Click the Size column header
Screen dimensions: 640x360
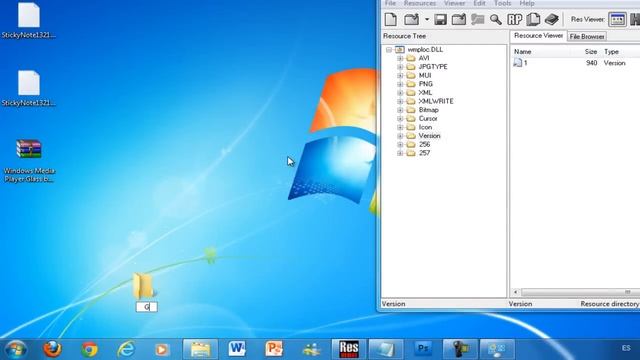point(591,52)
